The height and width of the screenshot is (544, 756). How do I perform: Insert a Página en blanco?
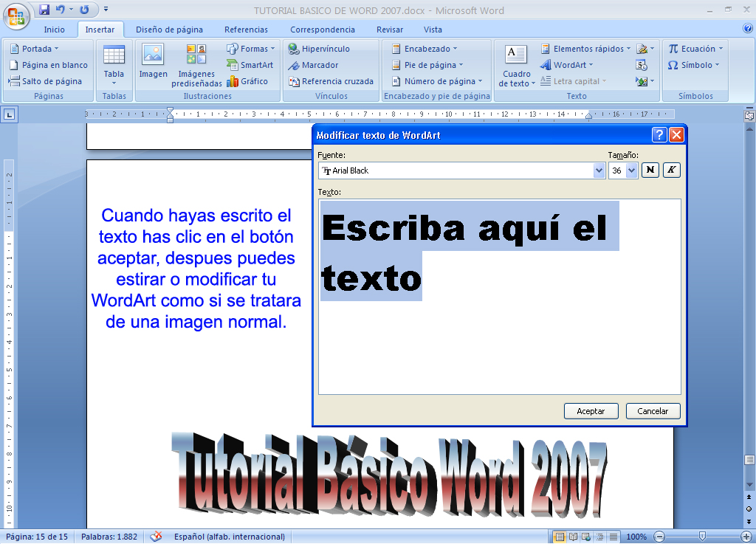pyautogui.click(x=49, y=65)
